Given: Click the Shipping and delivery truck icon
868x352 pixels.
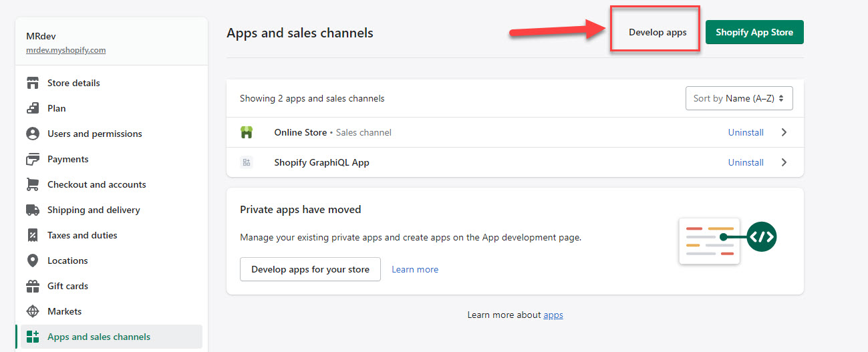Looking at the screenshot, I should 33,210.
